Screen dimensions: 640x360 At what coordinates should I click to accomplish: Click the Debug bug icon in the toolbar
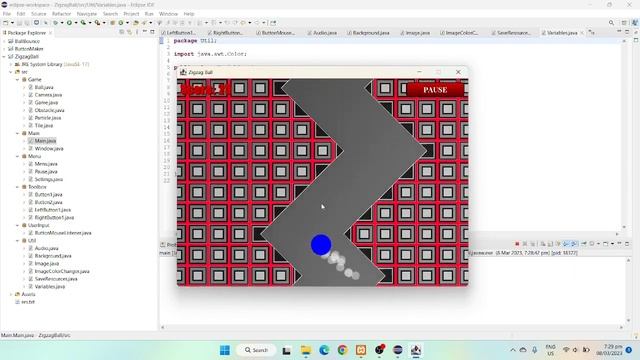coord(56,23)
